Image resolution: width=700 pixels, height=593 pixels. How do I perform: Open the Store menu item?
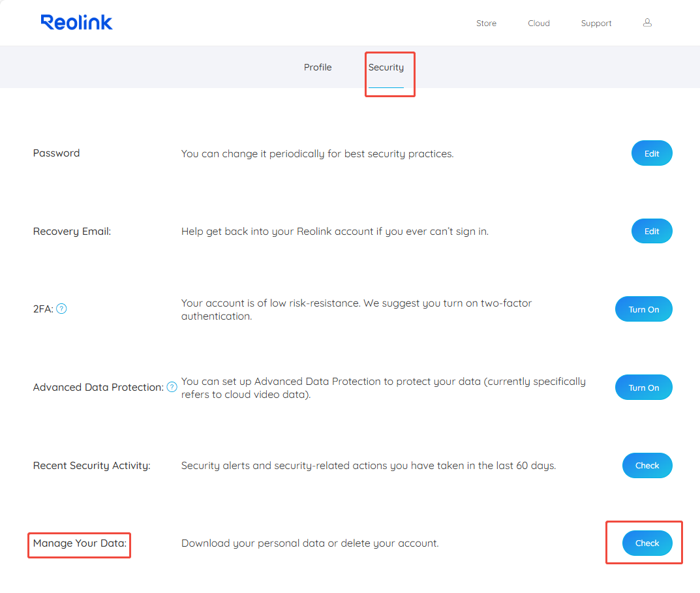(486, 23)
